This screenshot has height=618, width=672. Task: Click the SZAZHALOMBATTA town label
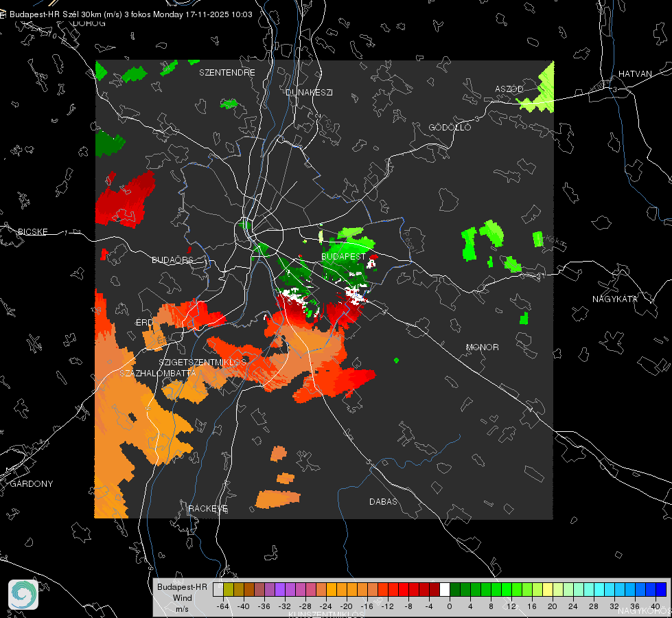click(158, 373)
